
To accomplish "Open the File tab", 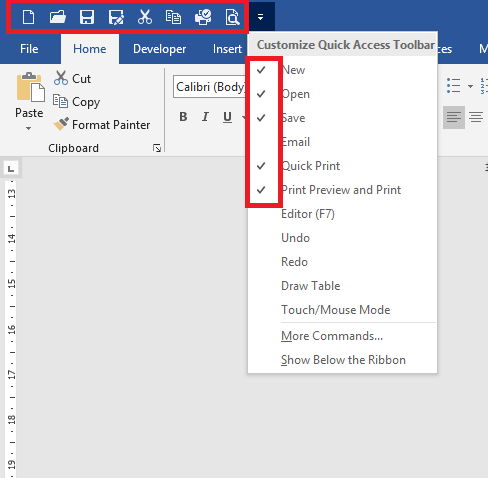I will click(x=29, y=49).
